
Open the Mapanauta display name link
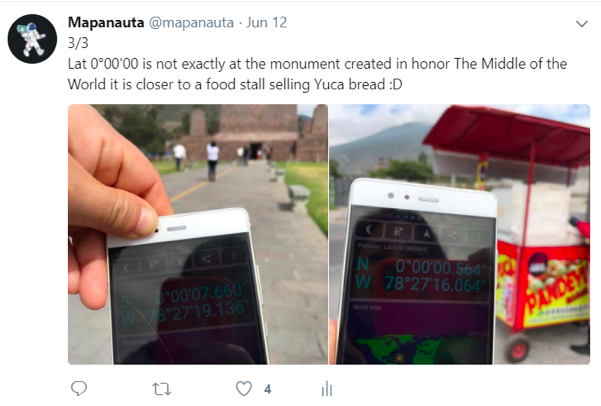(106, 22)
